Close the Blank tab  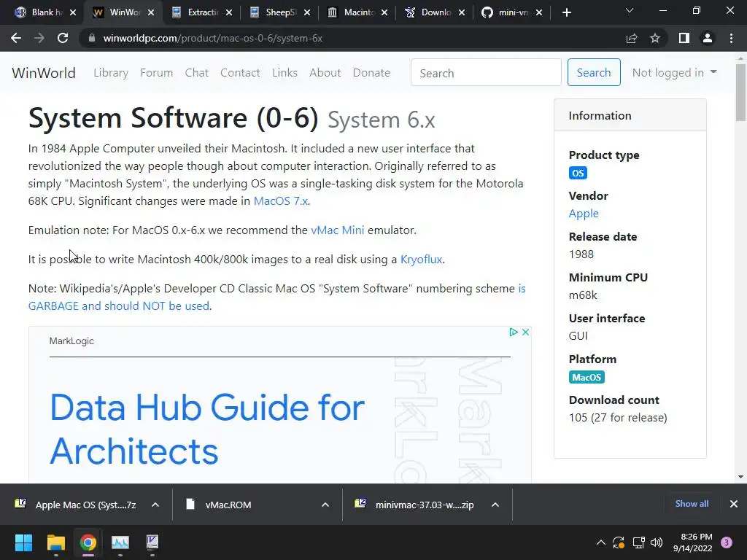73,12
